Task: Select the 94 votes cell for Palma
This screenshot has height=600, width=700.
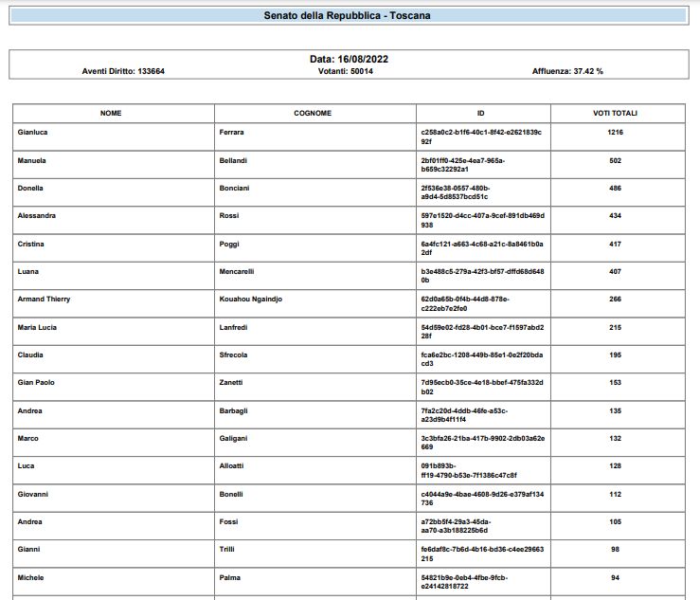Action: coord(615,576)
